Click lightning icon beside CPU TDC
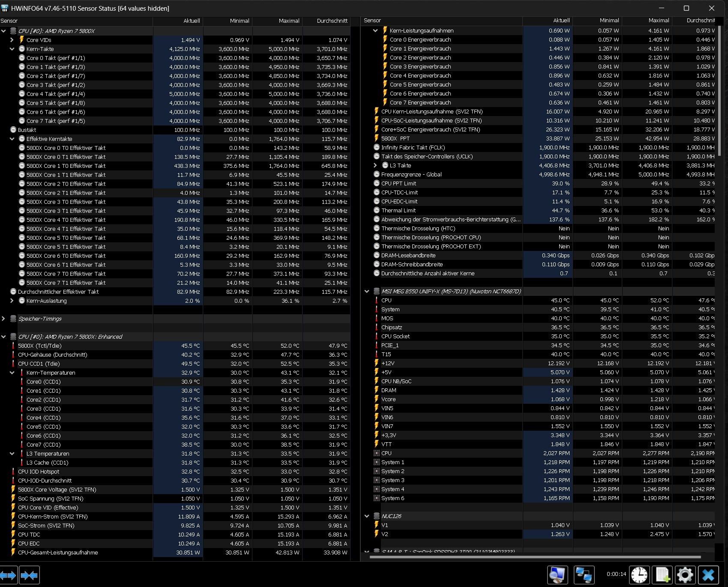 point(13,534)
